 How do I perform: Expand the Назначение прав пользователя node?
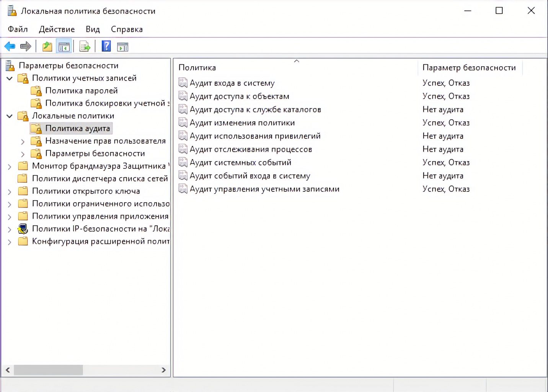tap(23, 142)
